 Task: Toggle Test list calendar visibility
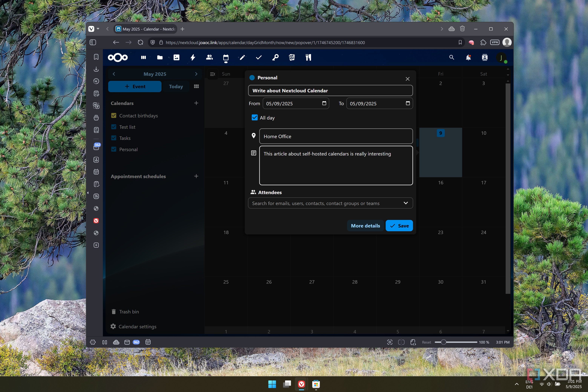click(114, 127)
